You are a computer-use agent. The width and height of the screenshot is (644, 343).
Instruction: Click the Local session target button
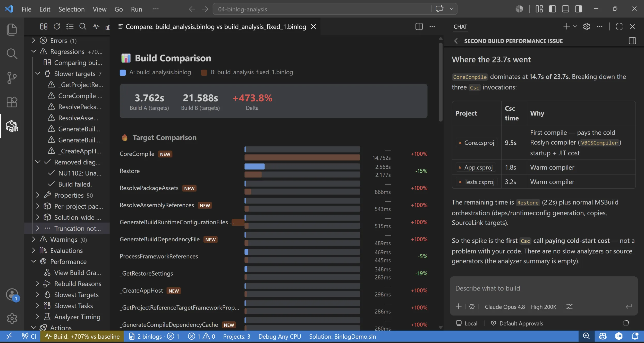467,323
